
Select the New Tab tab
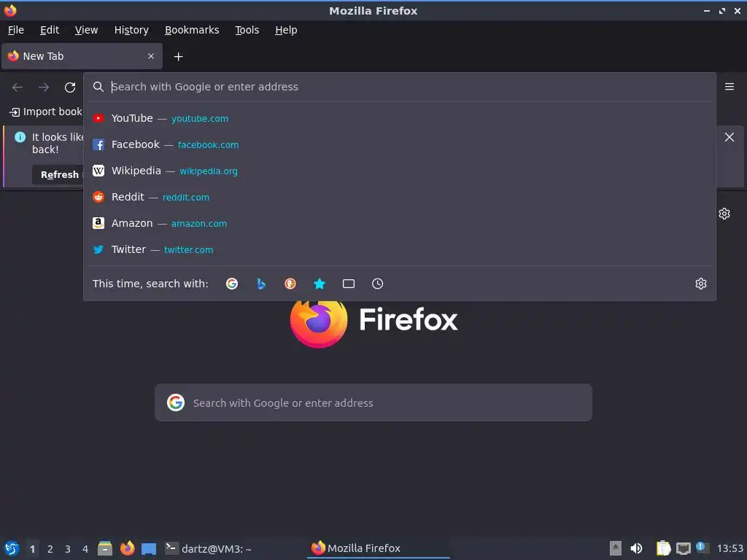click(82, 56)
